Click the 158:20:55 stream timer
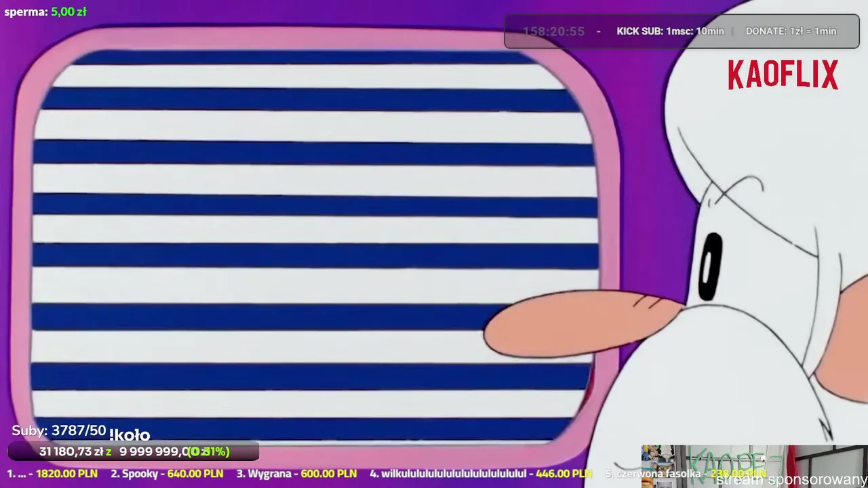 (x=553, y=31)
